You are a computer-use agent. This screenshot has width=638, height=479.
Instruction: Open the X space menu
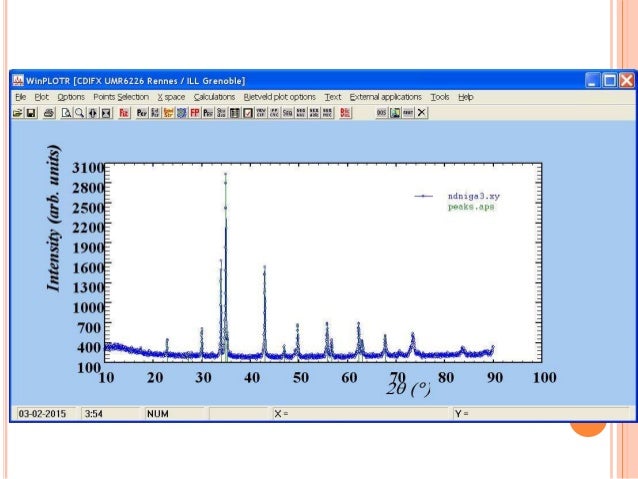click(171, 97)
